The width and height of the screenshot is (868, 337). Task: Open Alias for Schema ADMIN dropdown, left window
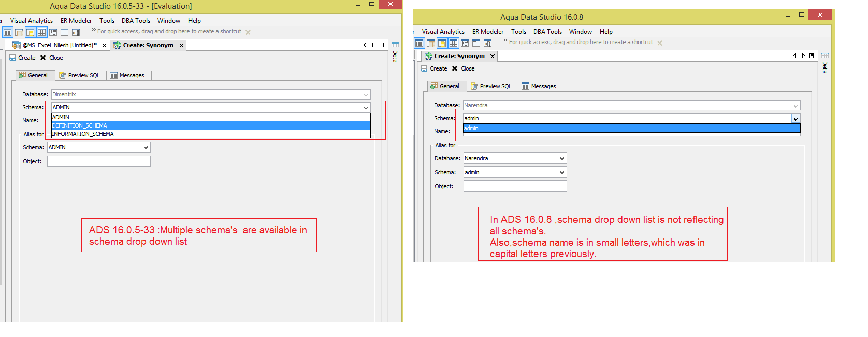tap(98, 148)
